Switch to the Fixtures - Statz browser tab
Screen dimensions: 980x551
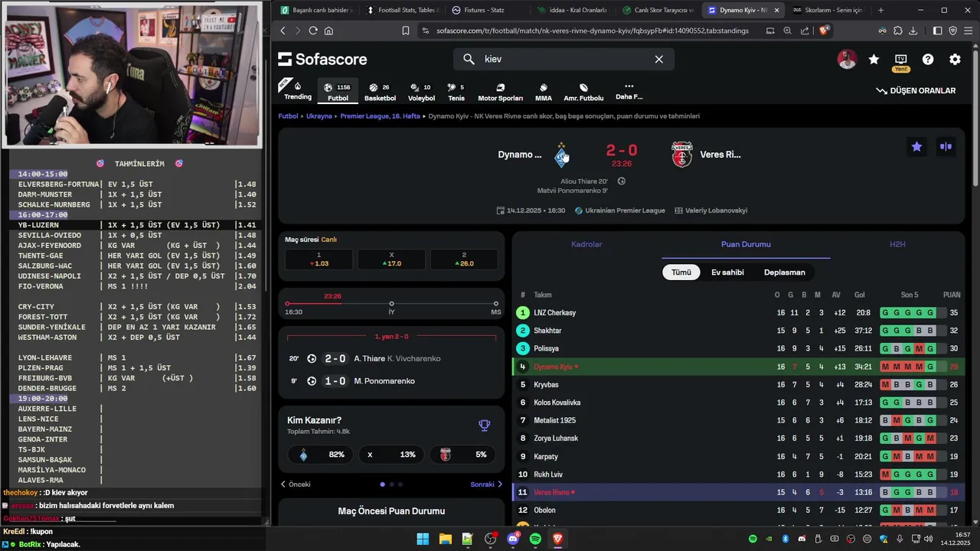[x=485, y=10]
